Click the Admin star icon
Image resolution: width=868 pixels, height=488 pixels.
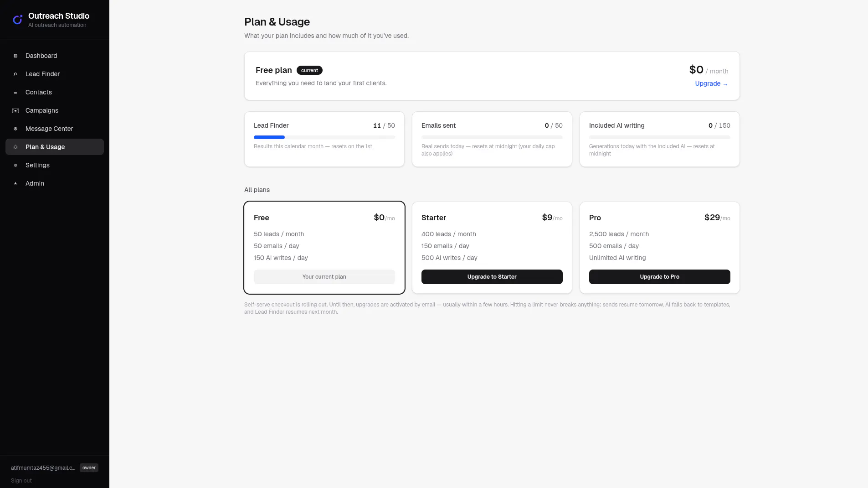[15, 183]
